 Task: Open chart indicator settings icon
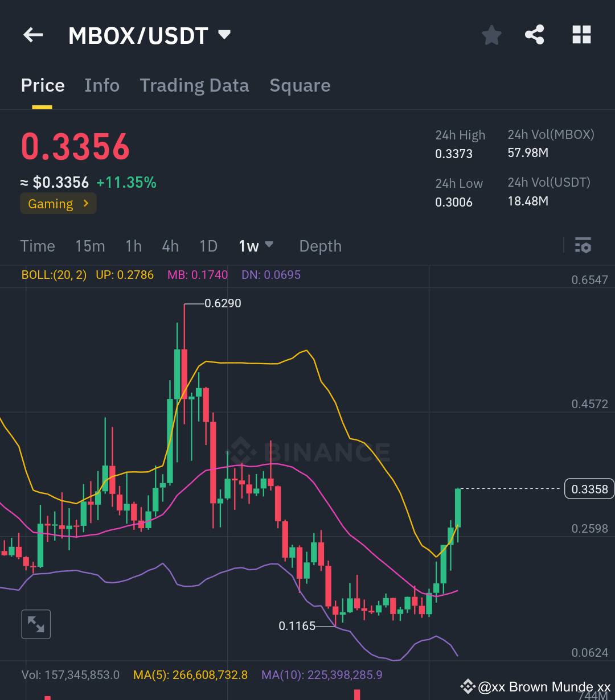pyautogui.click(x=583, y=245)
